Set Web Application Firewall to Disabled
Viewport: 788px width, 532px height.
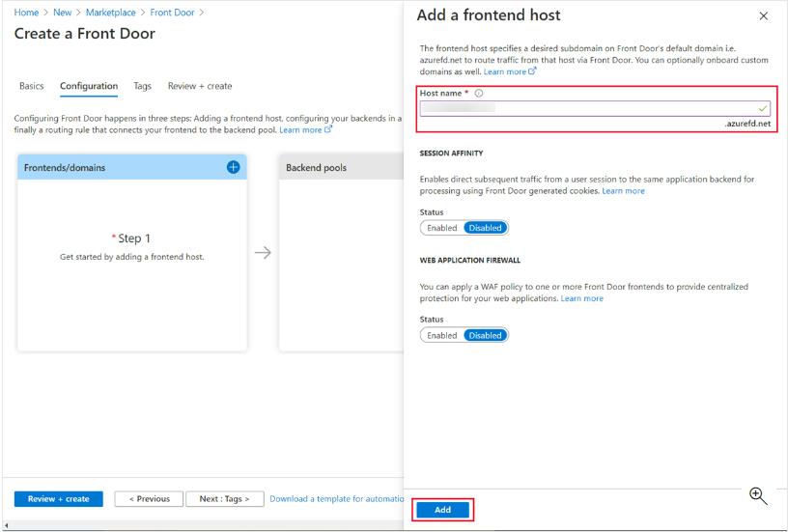pyautogui.click(x=485, y=335)
